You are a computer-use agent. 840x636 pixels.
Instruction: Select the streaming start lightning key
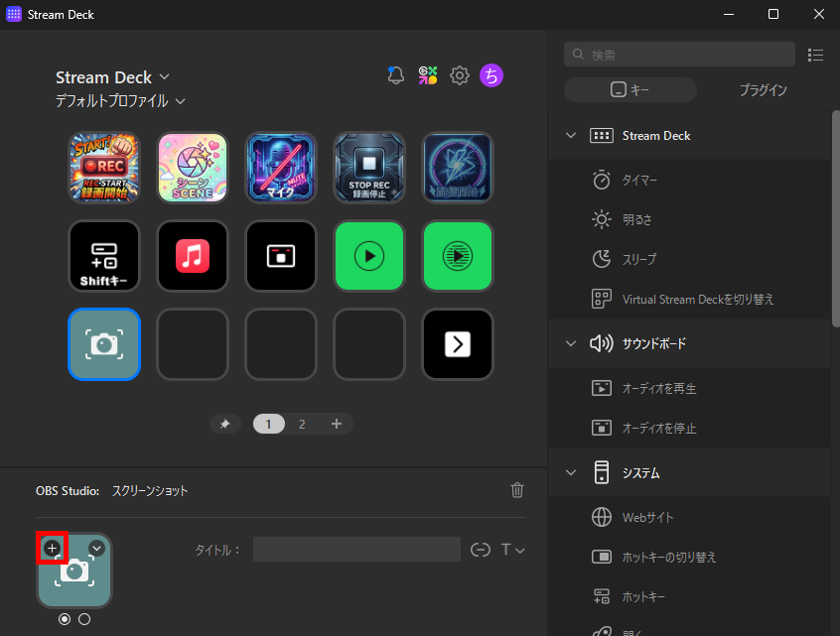point(458,168)
